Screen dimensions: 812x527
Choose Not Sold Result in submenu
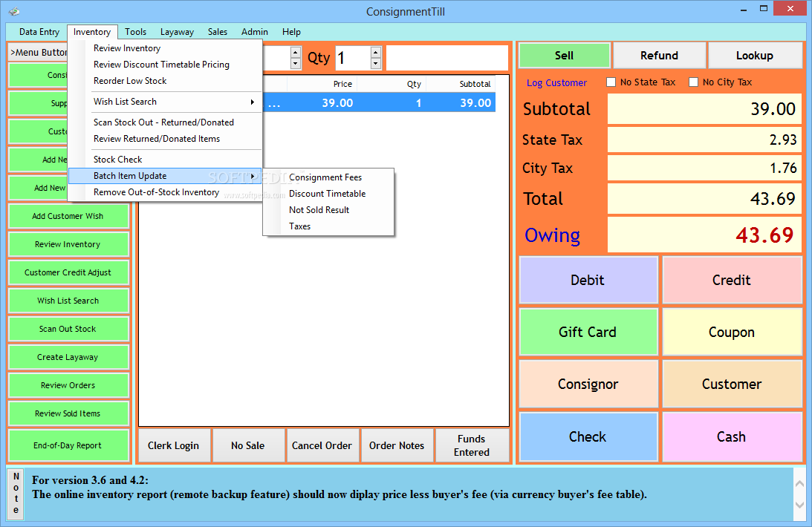(x=328, y=210)
